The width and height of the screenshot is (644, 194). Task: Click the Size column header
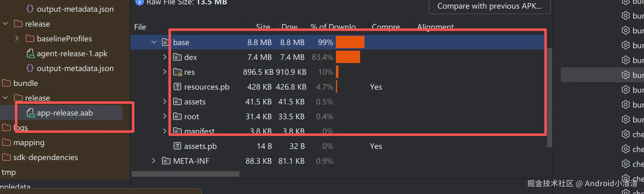pos(263,27)
